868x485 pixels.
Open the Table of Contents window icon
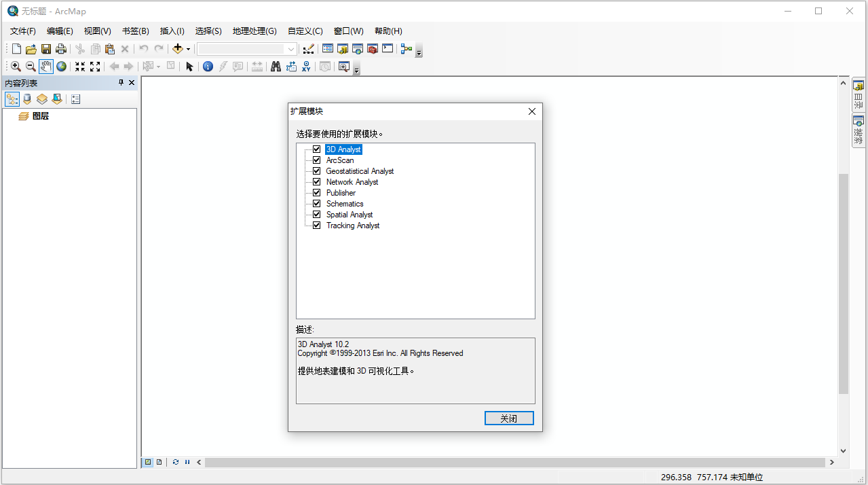tap(328, 49)
